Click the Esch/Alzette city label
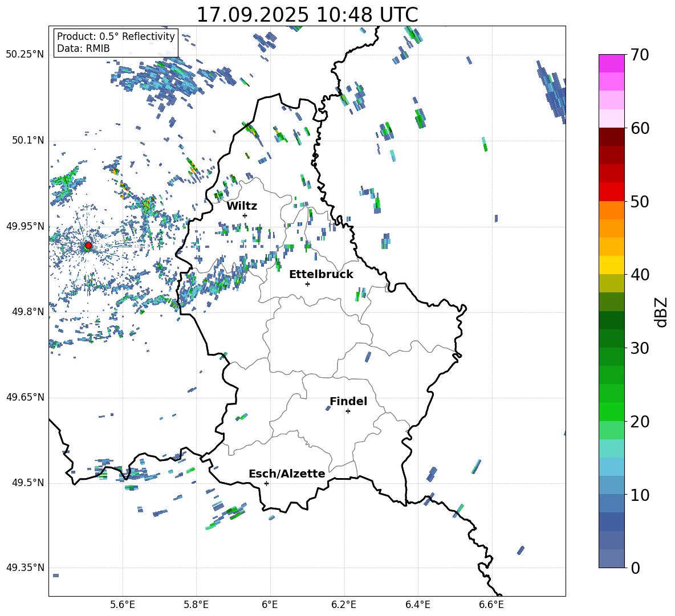 (287, 474)
